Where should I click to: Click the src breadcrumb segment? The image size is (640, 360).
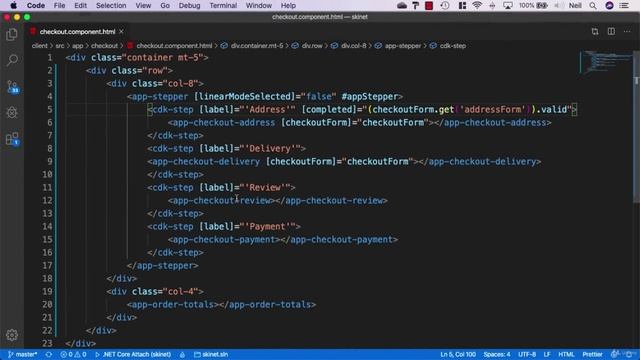(x=60, y=46)
